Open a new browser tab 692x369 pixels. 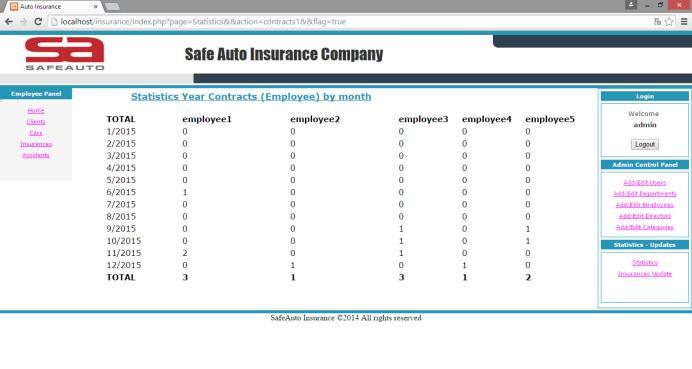[113, 7]
